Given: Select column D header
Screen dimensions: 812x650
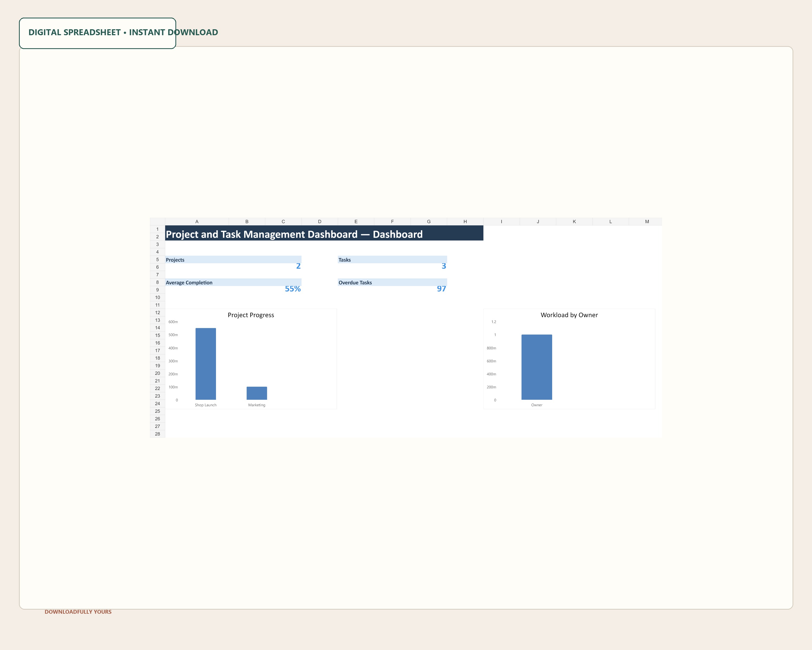Looking at the screenshot, I should tap(319, 222).
